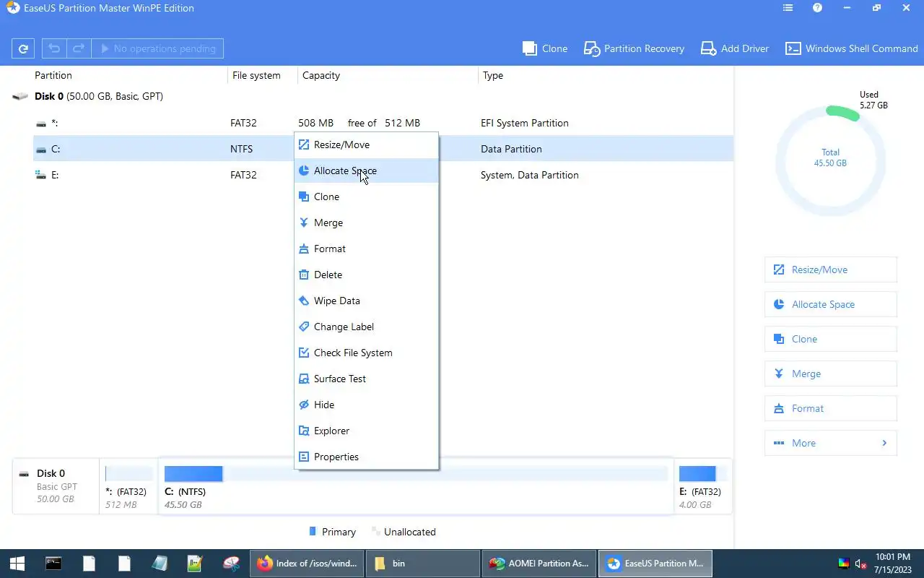Choose Hide from context menu
The image size is (924, 578).
366,405
